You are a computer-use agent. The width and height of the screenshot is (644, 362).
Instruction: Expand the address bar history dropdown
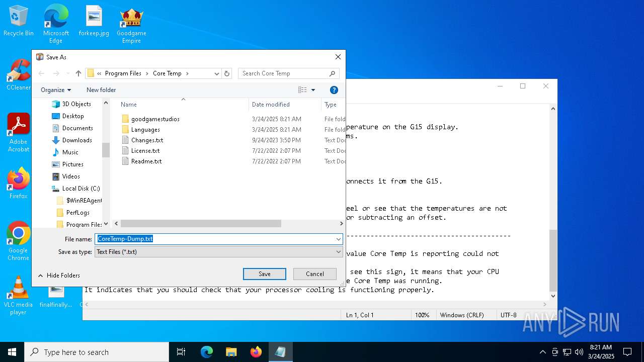tap(217, 73)
